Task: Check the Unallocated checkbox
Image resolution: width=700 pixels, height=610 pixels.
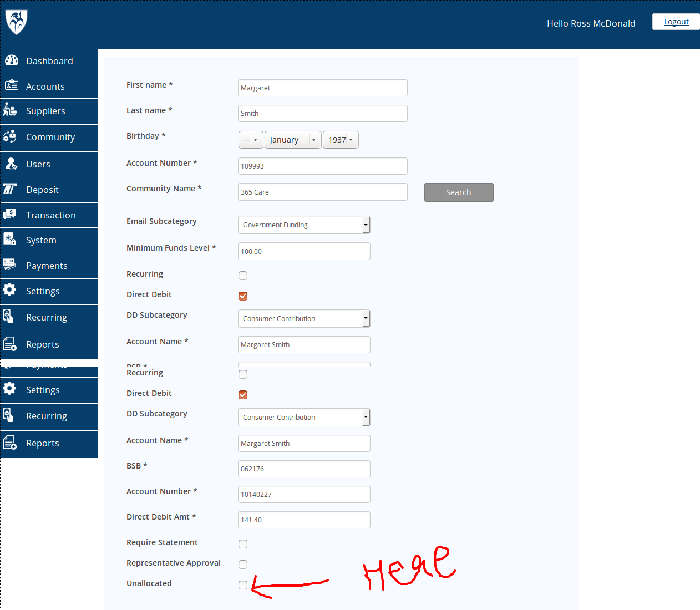Action: coord(243,585)
